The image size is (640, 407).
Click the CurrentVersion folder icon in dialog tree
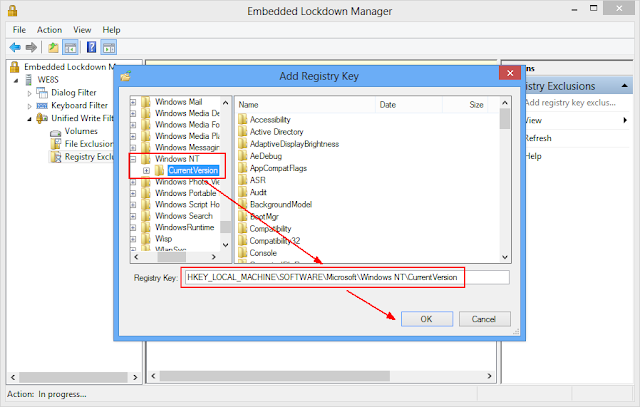tap(160, 170)
